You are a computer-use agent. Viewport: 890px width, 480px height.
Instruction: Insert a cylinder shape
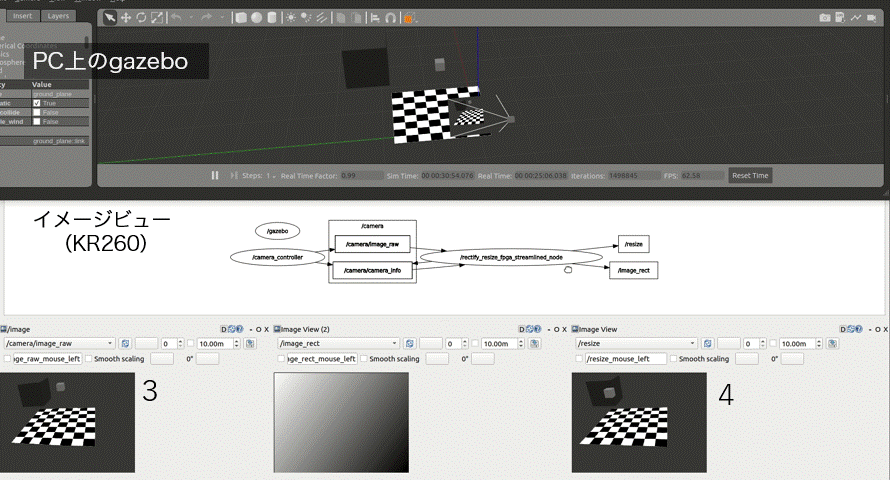pos(272,18)
